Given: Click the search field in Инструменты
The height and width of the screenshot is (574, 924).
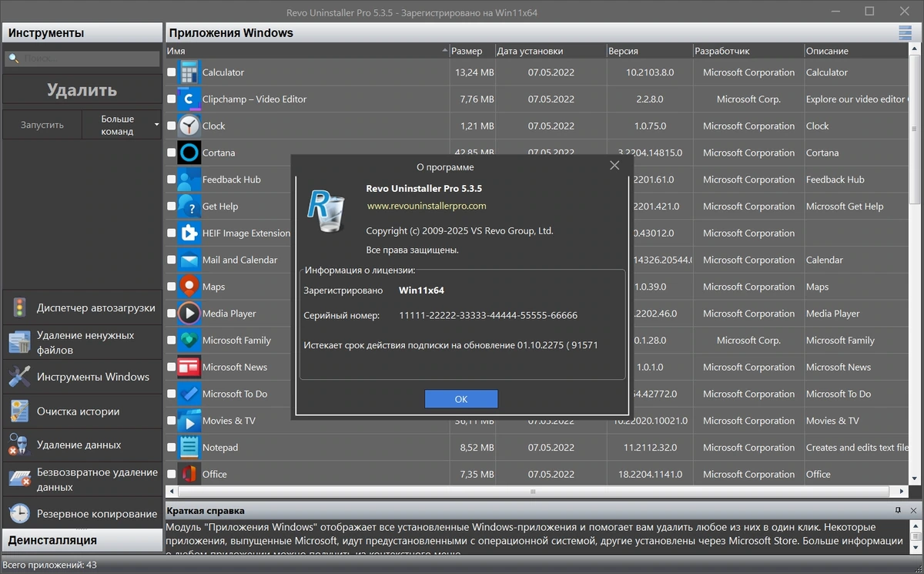Looking at the screenshot, I should [82, 59].
